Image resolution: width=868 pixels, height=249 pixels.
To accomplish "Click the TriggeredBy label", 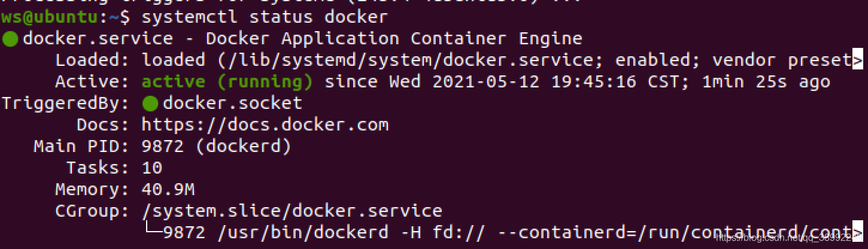I will tap(65, 104).
